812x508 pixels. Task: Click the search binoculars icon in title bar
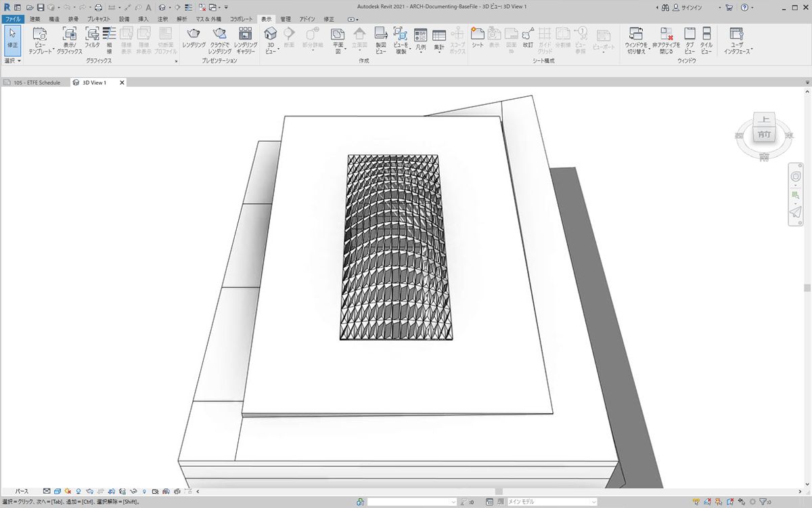click(x=665, y=7)
